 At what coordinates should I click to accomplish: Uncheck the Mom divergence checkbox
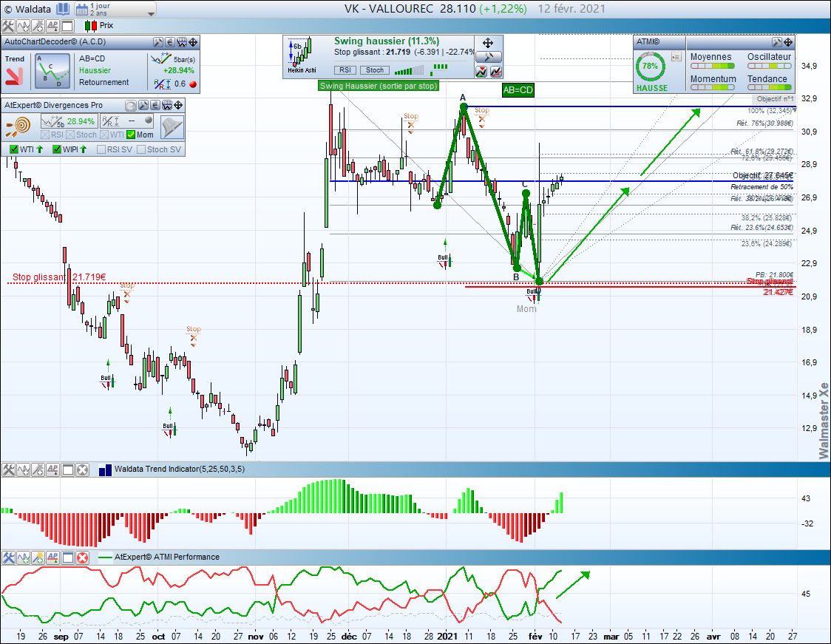pos(131,135)
